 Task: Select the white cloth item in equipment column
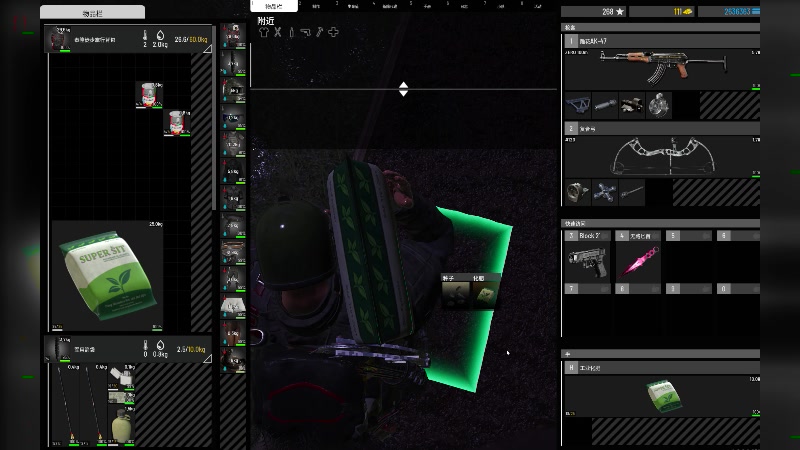(x=233, y=307)
